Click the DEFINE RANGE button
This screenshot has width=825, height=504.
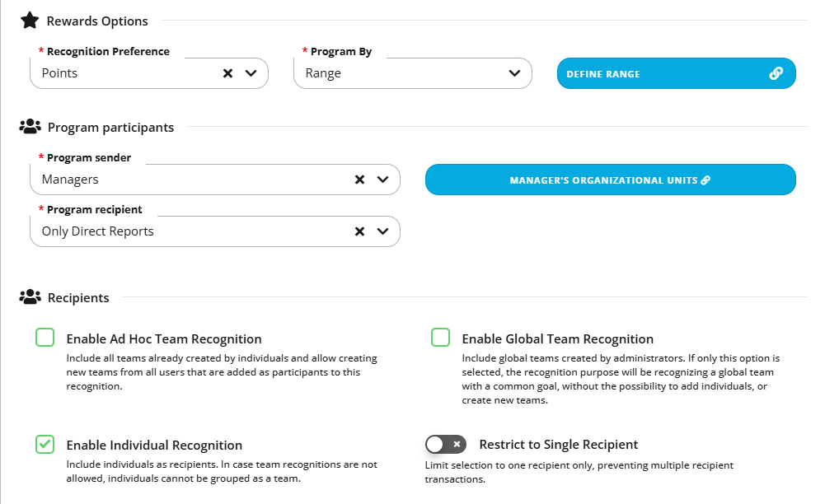click(x=676, y=73)
